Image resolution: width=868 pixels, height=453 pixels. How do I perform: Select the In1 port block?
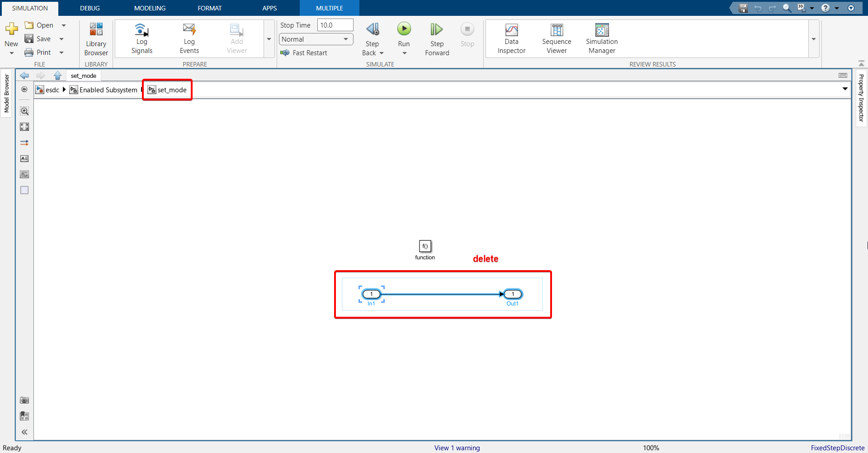click(x=372, y=294)
